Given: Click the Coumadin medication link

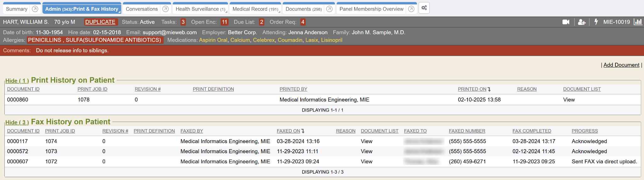Looking at the screenshot, I should click(x=290, y=40).
